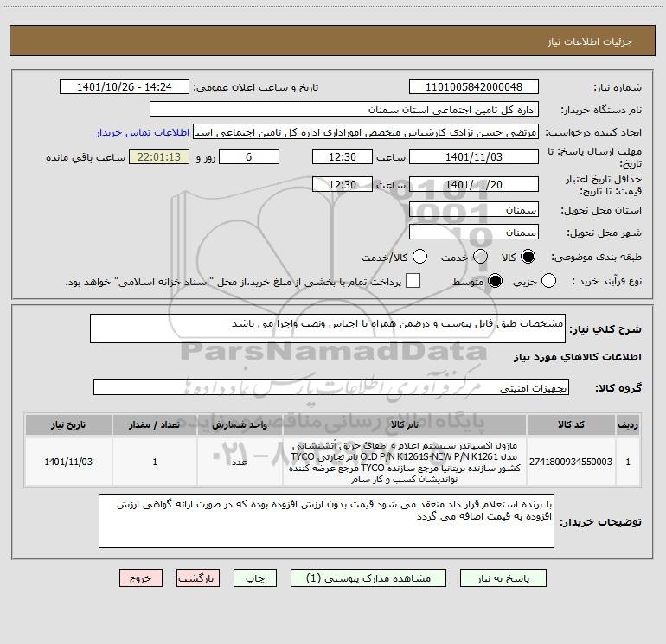Image resolution: width=666 pixels, height=644 pixels.
Task: Click the buyer organization name field
Action: click(x=344, y=109)
